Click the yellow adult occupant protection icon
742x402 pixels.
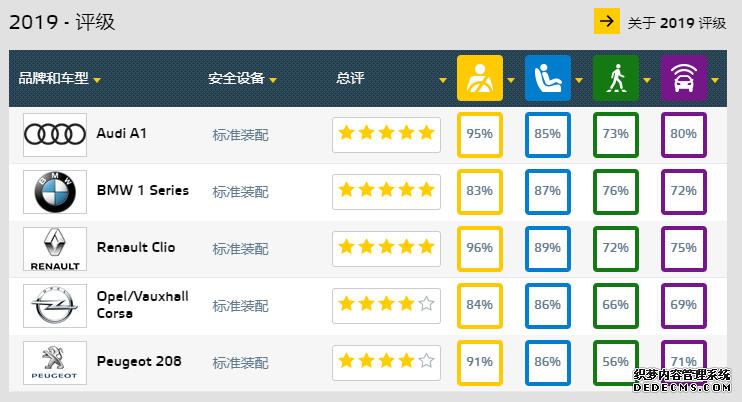coord(479,78)
